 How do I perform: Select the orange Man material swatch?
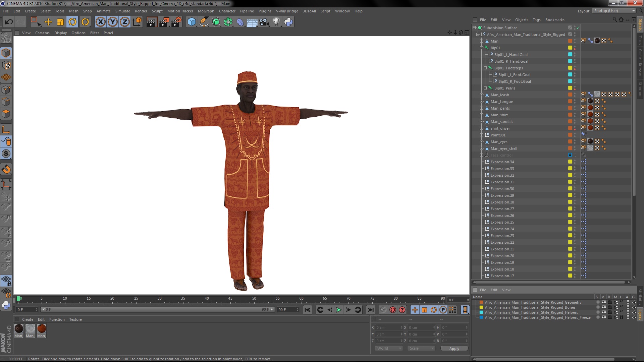click(x=42, y=329)
